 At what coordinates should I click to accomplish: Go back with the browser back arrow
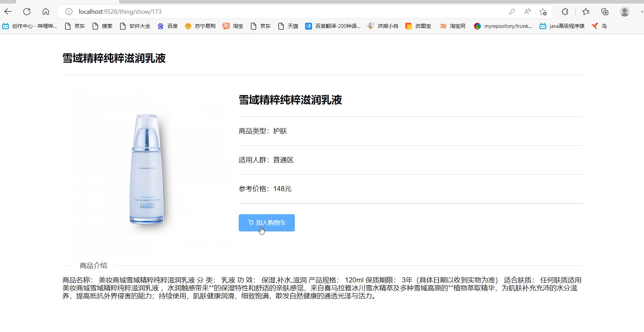tap(8, 12)
